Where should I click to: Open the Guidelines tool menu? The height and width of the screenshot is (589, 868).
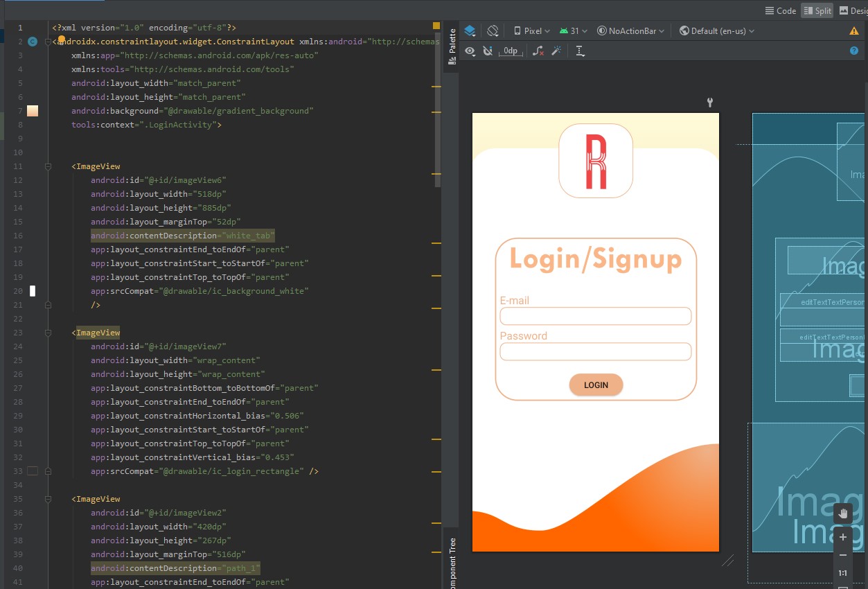click(580, 51)
